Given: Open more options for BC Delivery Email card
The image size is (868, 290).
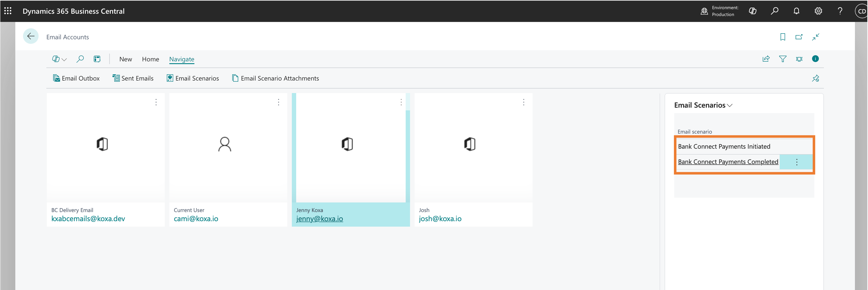Looking at the screenshot, I should click(156, 102).
